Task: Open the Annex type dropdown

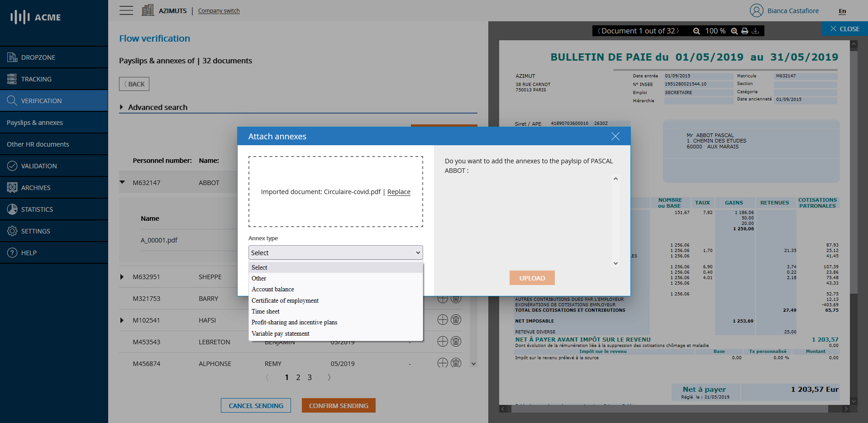Action: coord(335,252)
